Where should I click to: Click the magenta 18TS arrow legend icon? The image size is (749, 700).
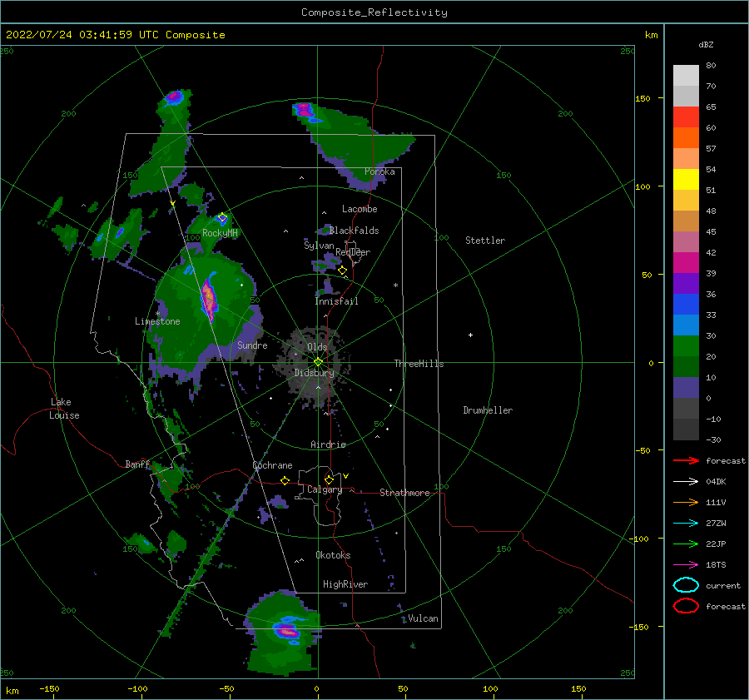point(686,565)
